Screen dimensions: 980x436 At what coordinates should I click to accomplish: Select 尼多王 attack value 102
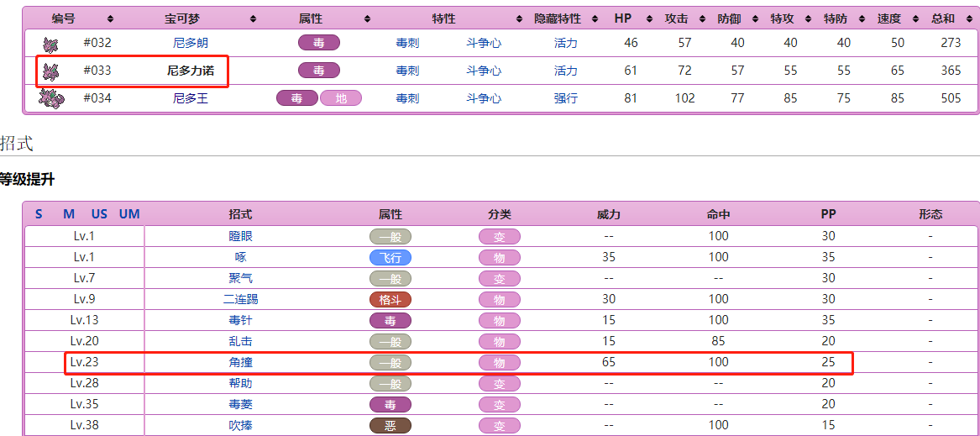[x=684, y=98]
